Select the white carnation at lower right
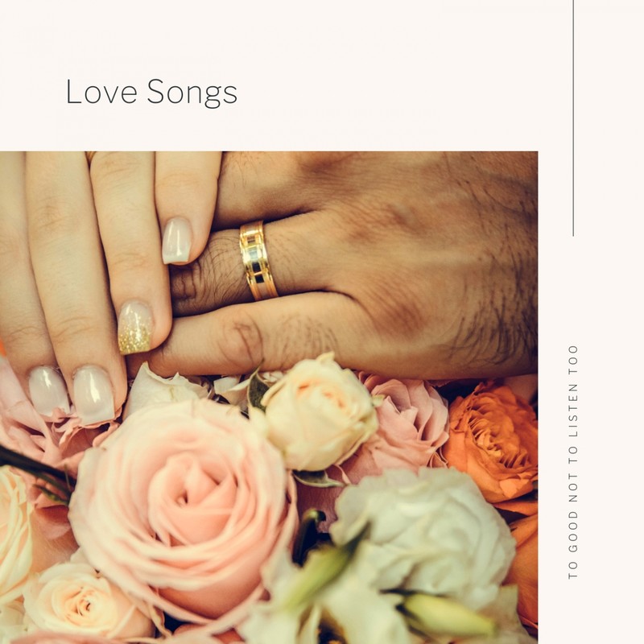 coord(423,534)
